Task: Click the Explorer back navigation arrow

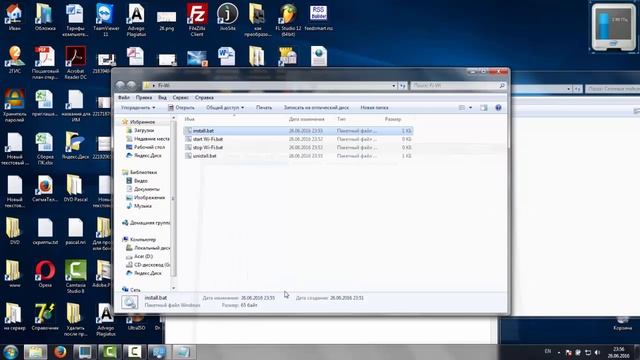Action: pyautogui.click(x=120, y=85)
